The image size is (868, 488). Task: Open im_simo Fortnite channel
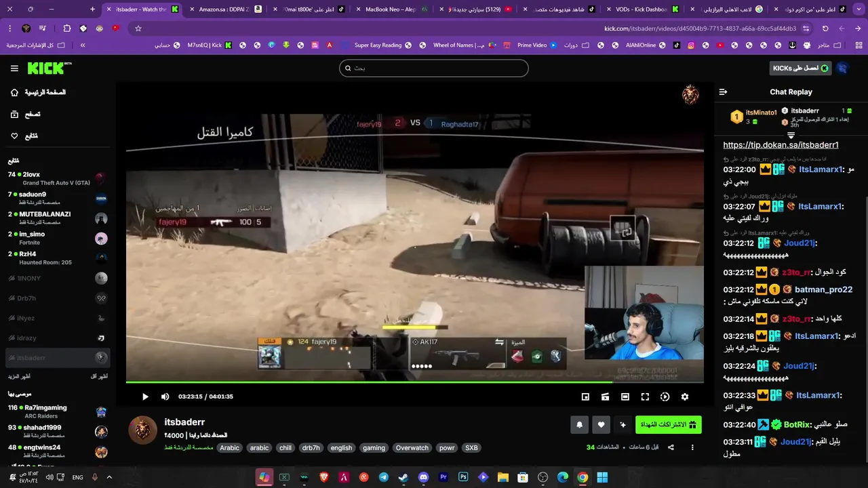(58, 238)
